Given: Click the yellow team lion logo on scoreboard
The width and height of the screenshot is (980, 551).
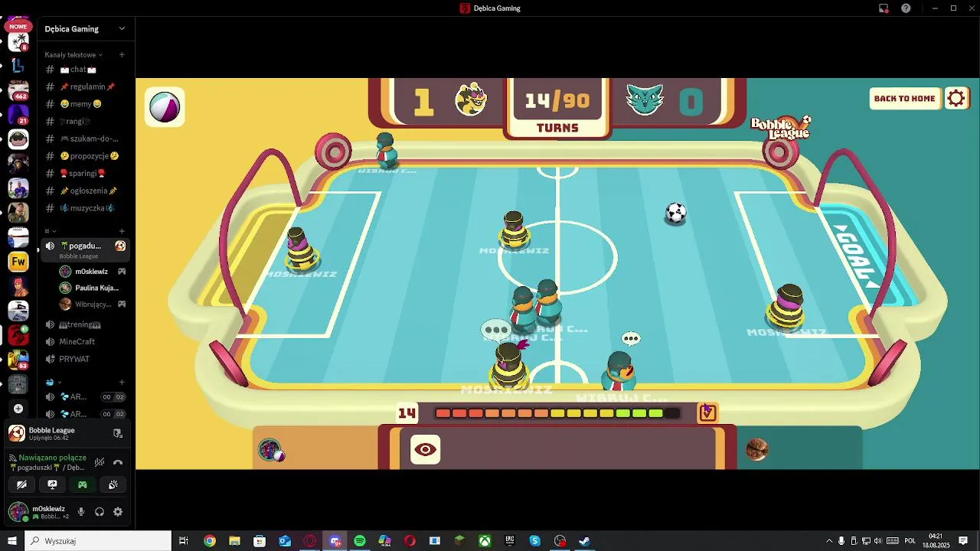Looking at the screenshot, I should [471, 99].
